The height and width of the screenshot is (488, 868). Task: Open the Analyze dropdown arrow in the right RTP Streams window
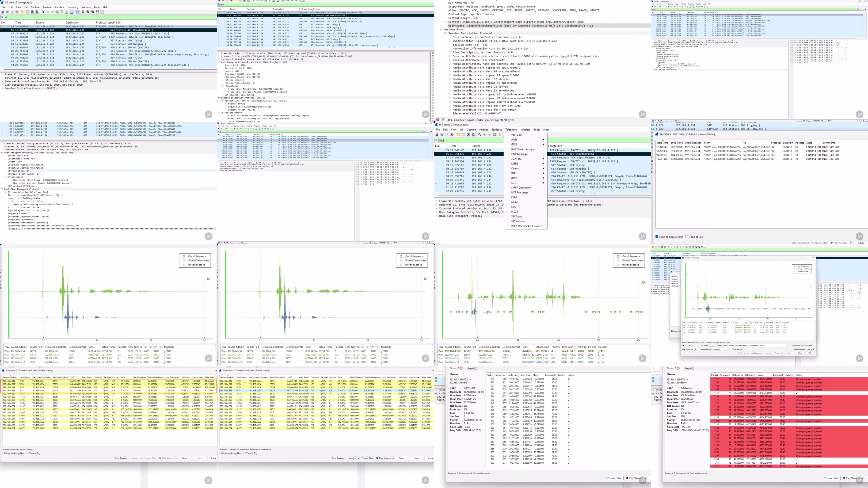point(359,458)
